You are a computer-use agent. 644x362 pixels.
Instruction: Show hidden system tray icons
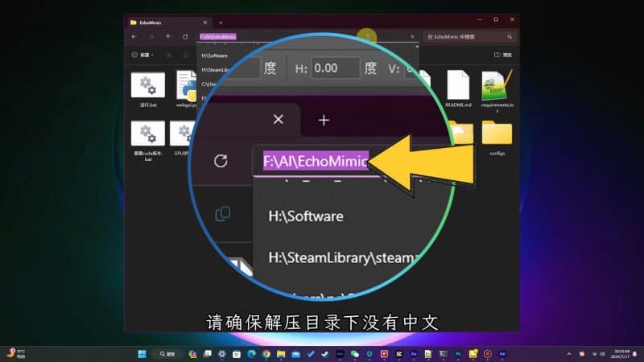click(x=569, y=354)
